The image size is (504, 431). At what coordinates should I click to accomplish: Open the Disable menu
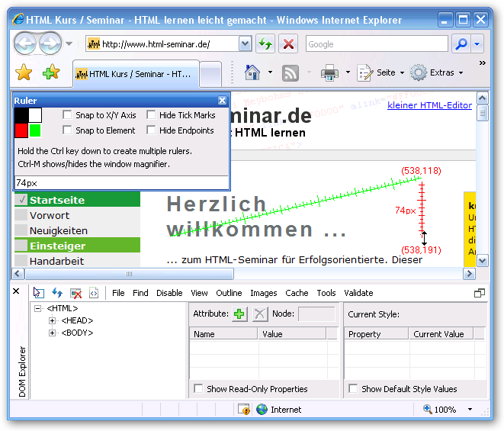[x=169, y=293]
